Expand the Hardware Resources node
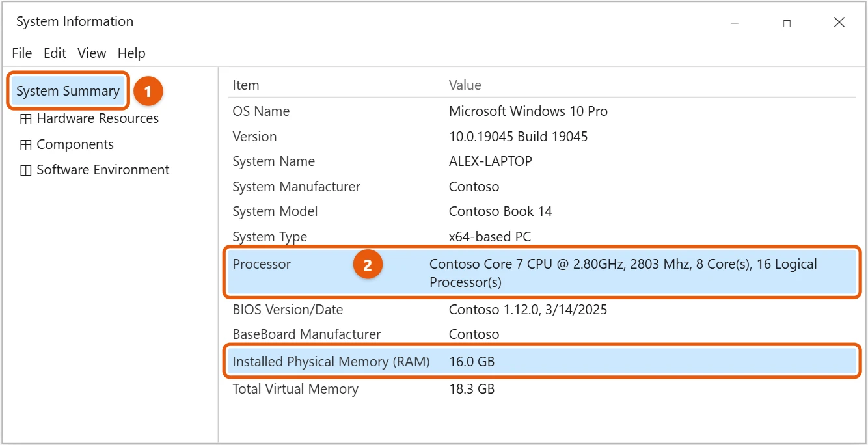 [26, 119]
